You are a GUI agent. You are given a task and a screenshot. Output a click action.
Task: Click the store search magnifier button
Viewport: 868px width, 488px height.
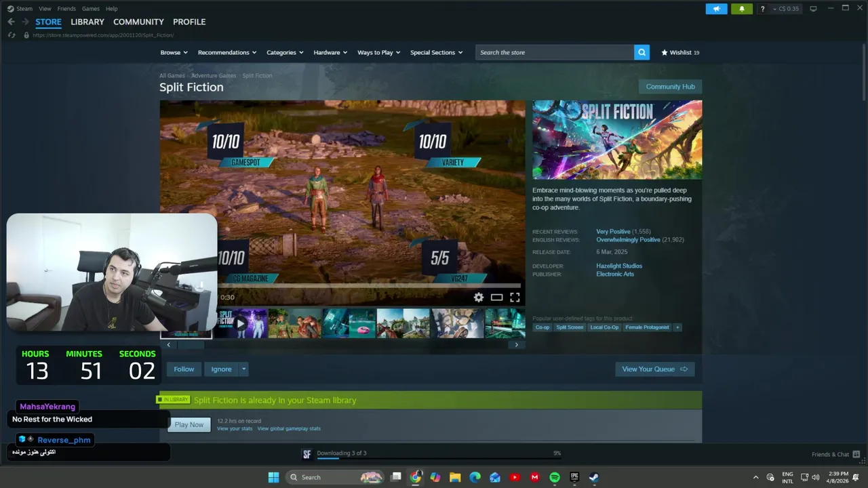click(x=642, y=52)
